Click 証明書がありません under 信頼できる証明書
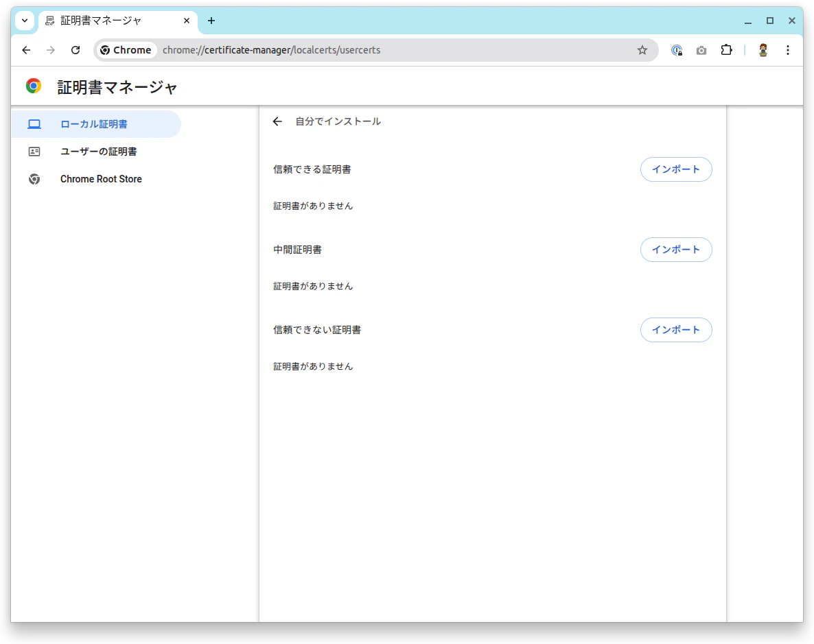This screenshot has width=814, height=644. (x=313, y=206)
